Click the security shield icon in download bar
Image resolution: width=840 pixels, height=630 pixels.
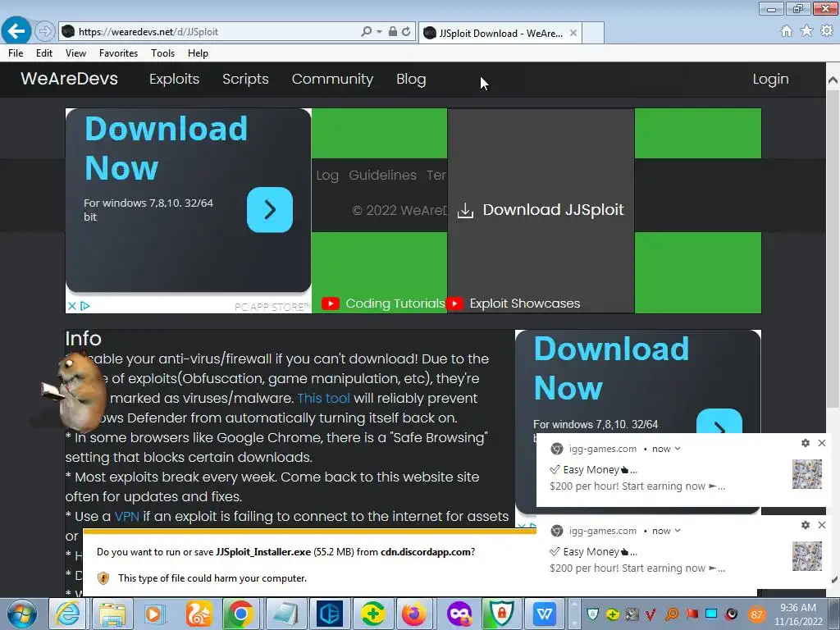103,578
